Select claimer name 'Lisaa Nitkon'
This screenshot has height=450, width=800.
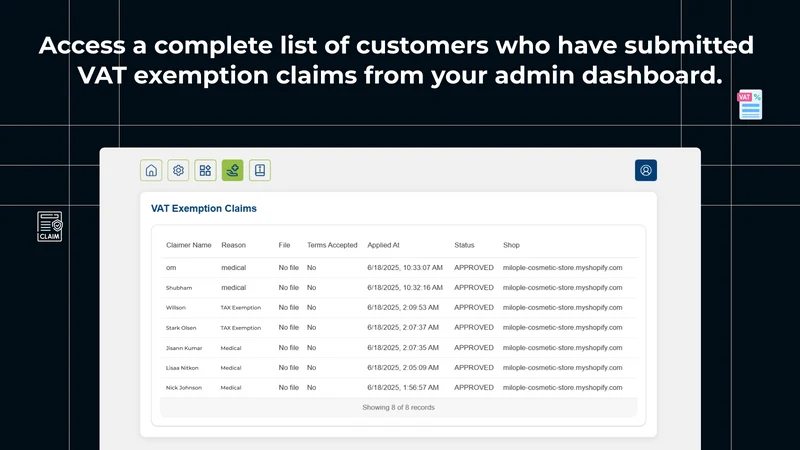pos(182,368)
